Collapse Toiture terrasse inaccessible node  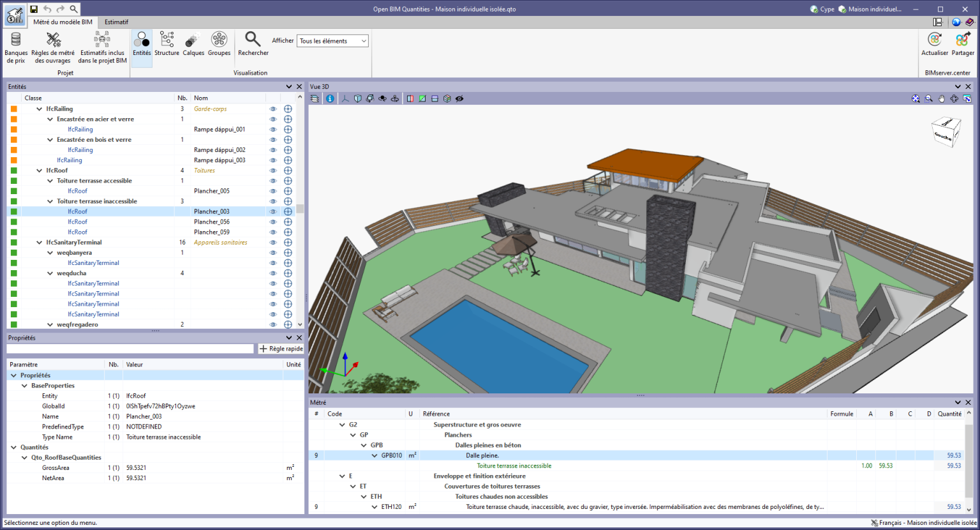click(x=50, y=201)
